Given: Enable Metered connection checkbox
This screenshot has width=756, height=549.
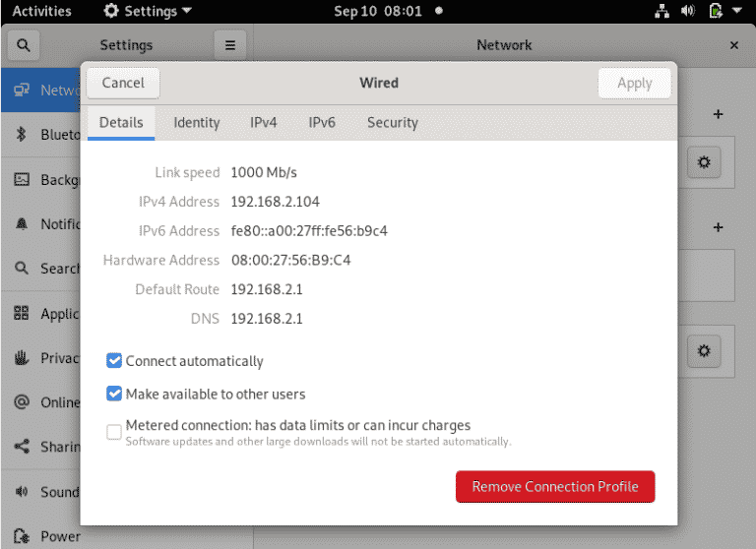Looking at the screenshot, I should tap(114, 432).
